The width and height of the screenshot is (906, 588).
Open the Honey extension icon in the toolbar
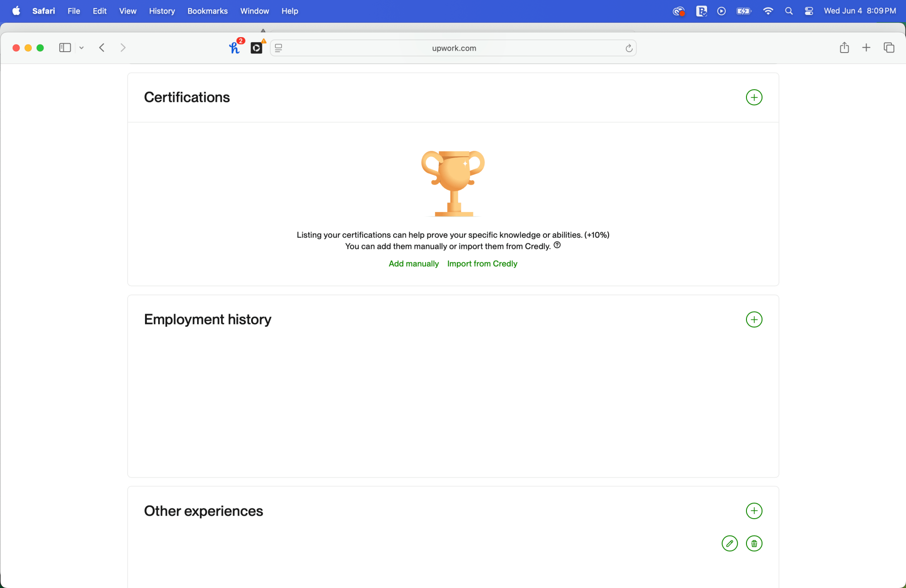(x=234, y=48)
